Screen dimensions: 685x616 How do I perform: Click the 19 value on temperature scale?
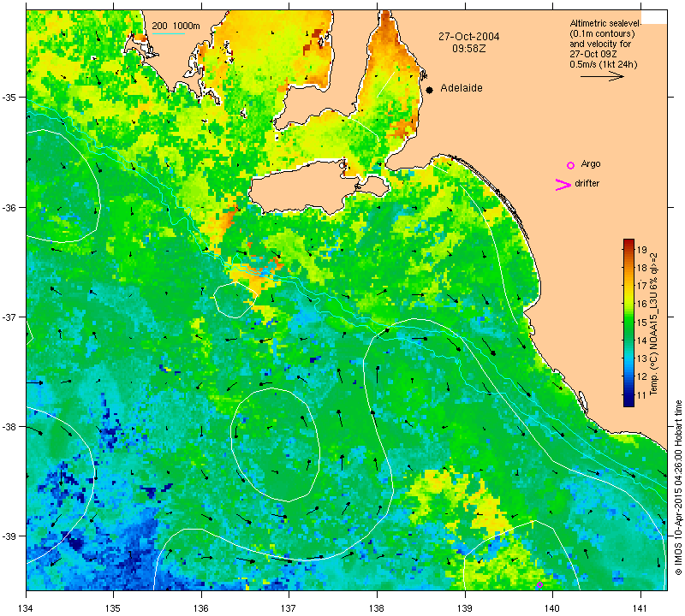tap(641, 250)
